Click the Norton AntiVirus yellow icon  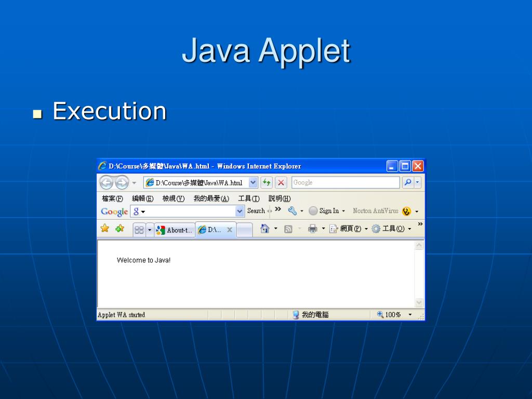pos(406,211)
